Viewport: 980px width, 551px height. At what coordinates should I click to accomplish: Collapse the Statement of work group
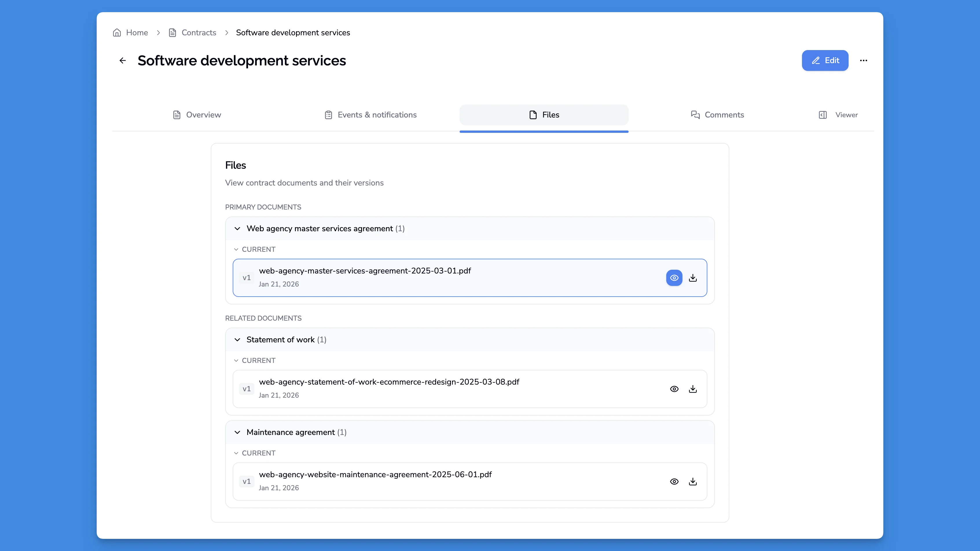point(237,339)
